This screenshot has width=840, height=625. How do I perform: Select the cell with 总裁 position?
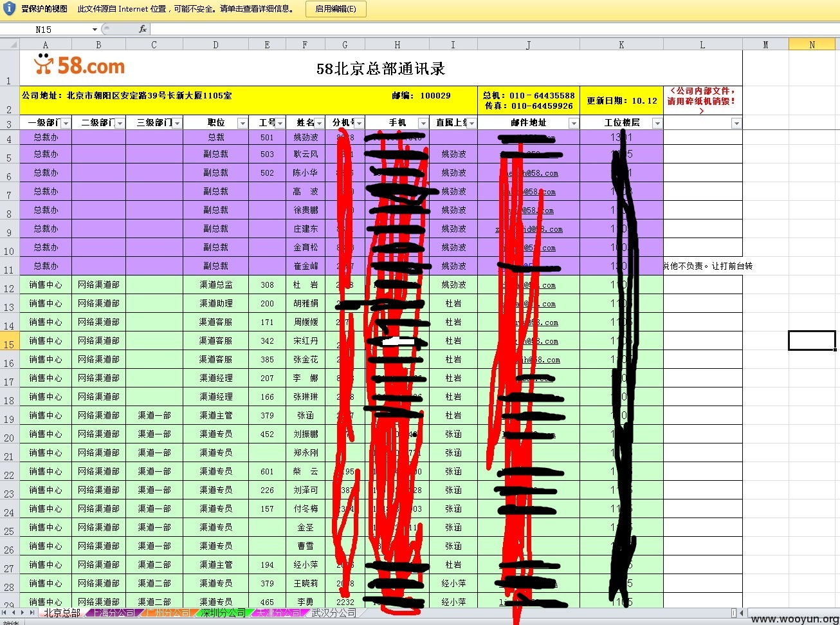coord(216,137)
